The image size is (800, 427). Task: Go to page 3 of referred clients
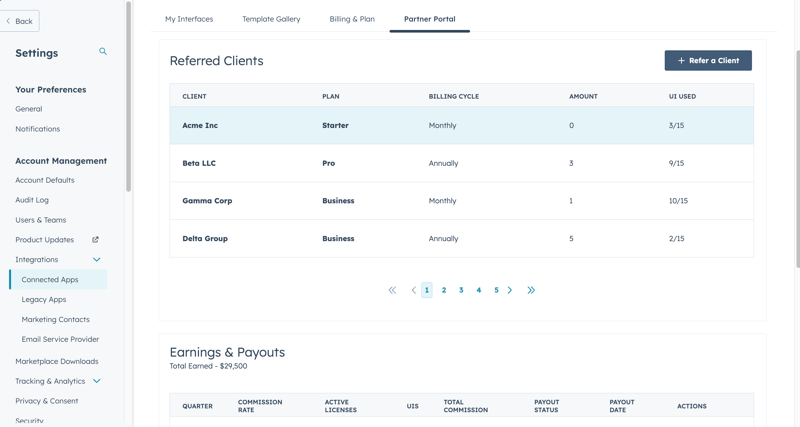tap(461, 290)
